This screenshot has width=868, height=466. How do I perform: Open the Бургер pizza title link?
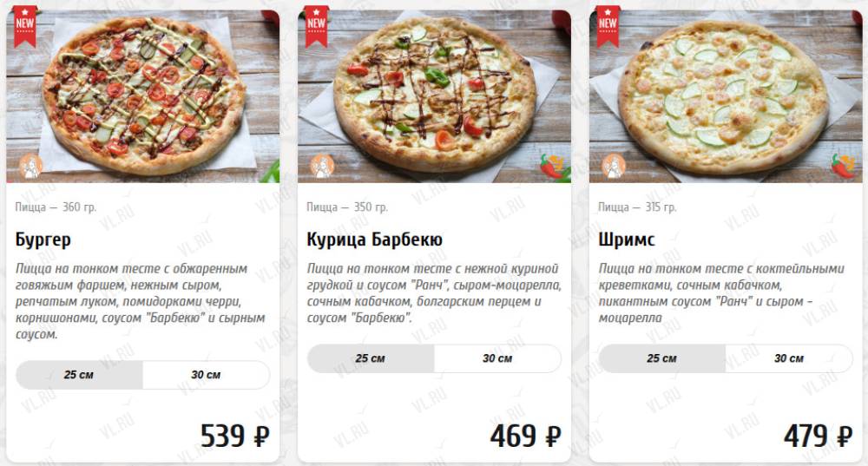click(x=43, y=240)
